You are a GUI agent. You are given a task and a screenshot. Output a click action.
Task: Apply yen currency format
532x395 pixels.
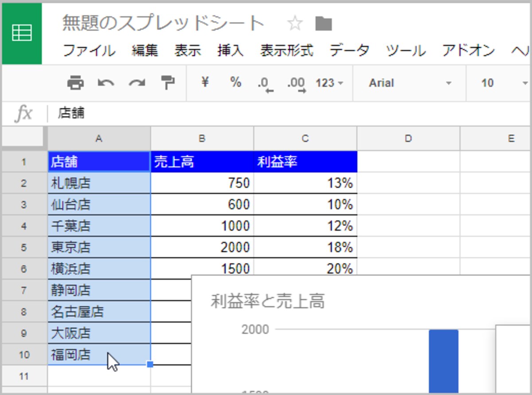click(x=205, y=82)
